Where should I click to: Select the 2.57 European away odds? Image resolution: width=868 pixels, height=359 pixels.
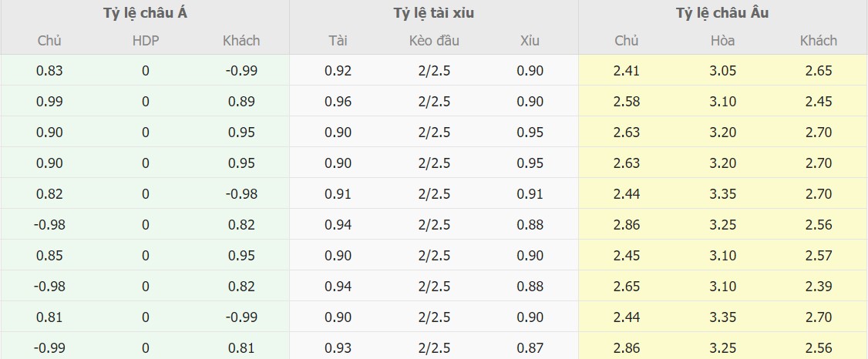pos(819,256)
